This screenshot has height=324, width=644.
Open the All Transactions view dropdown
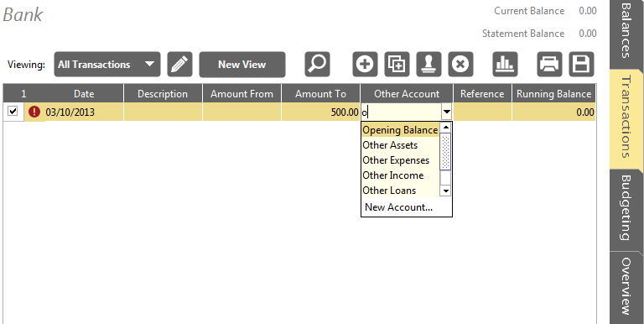(107, 64)
